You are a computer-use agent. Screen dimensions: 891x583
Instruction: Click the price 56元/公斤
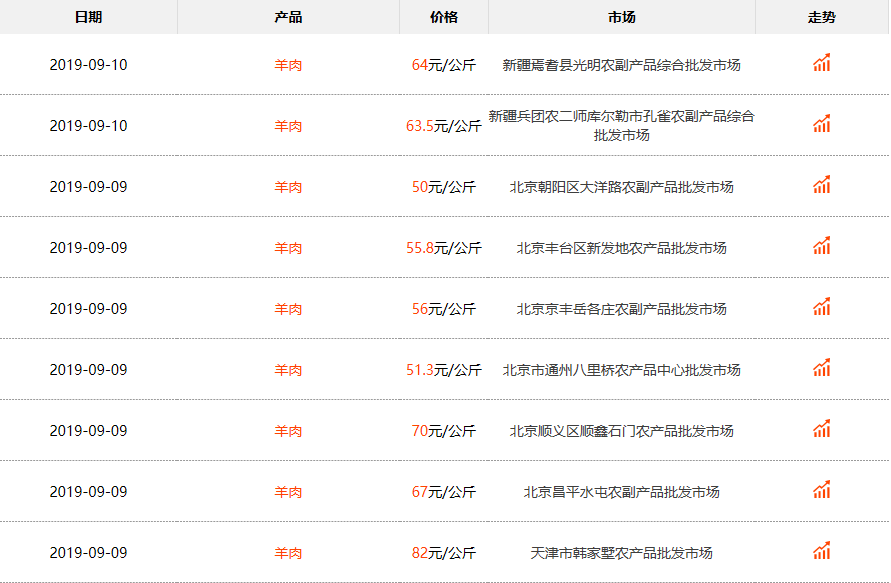444,309
